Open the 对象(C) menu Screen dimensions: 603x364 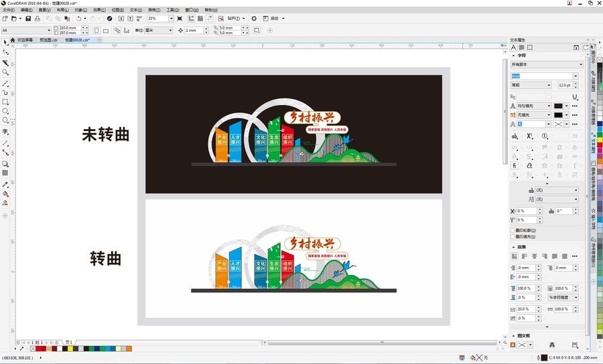point(81,10)
